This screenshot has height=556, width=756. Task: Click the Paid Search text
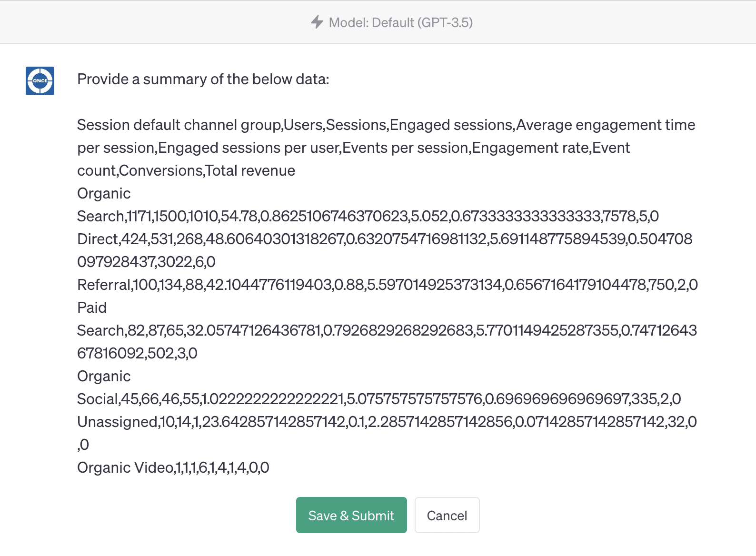(92, 308)
